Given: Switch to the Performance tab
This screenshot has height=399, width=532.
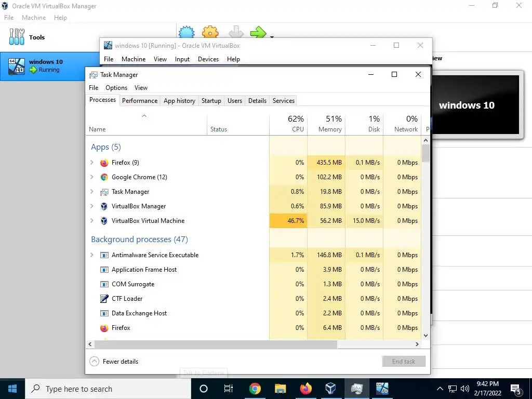Looking at the screenshot, I should [140, 101].
